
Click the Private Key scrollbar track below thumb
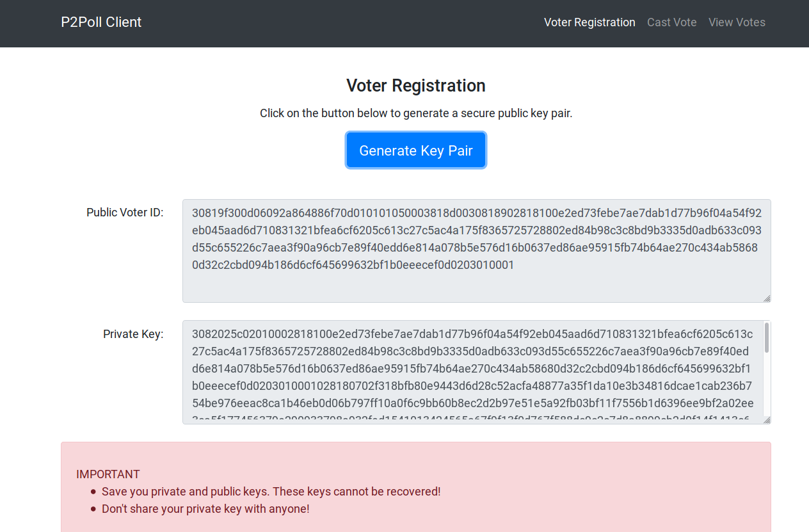point(767,387)
